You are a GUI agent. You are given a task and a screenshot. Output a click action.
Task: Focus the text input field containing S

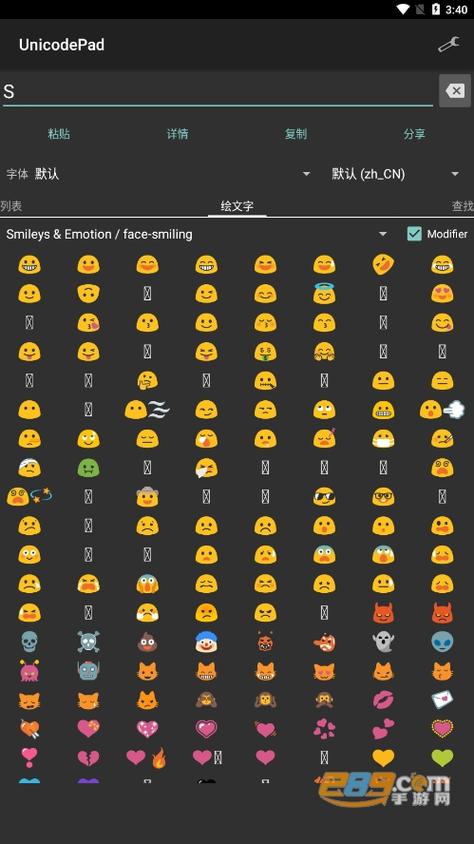click(x=218, y=92)
